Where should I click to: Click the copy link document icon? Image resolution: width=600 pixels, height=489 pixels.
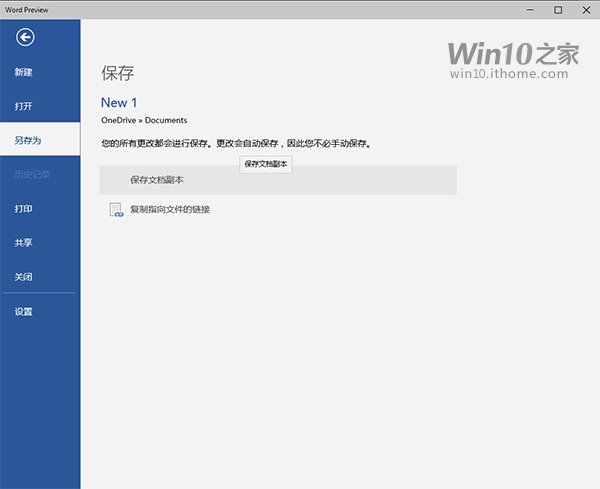pos(116,210)
